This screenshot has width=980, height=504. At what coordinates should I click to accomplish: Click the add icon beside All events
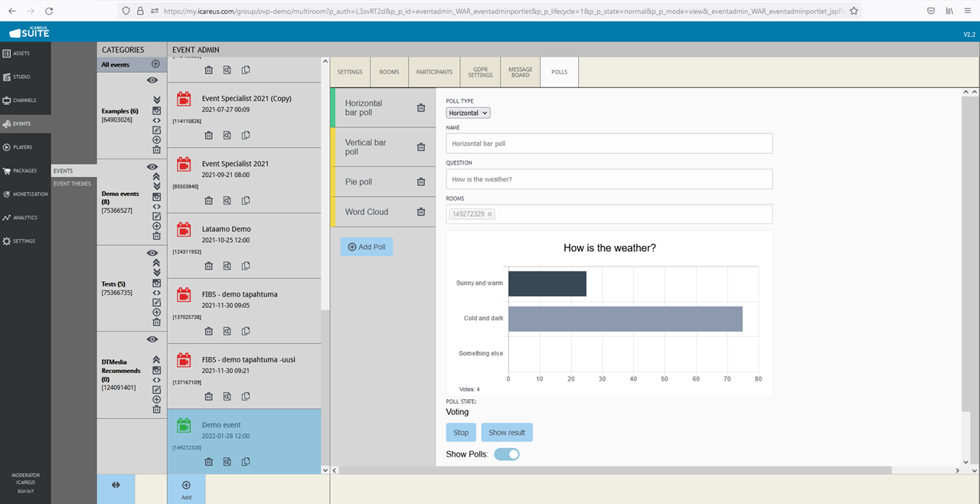(156, 64)
